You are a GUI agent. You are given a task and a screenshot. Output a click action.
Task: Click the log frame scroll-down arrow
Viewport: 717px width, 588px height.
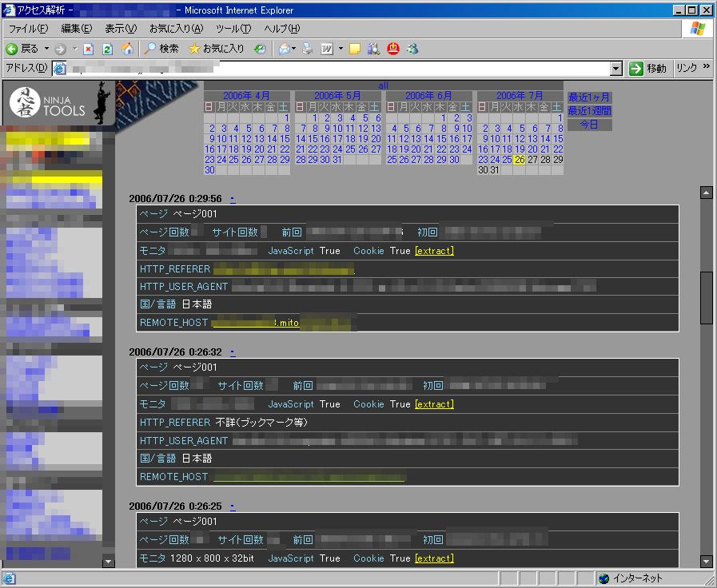[707, 561]
